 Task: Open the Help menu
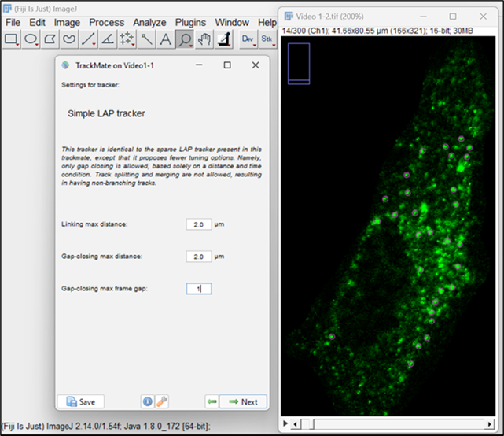(267, 23)
